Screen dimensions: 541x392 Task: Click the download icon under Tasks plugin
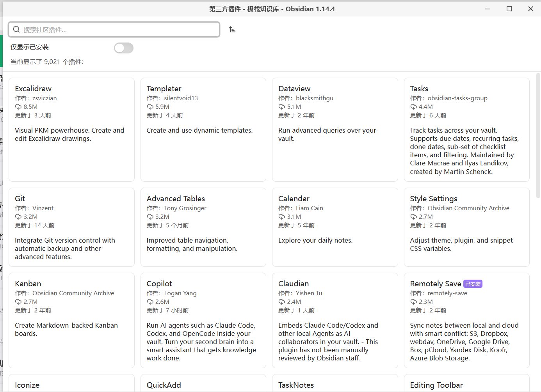414,107
